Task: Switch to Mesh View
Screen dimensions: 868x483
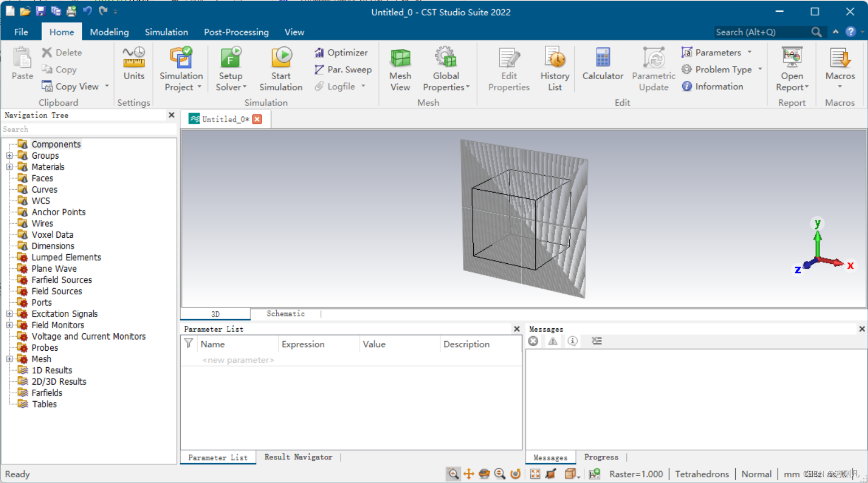Action: pyautogui.click(x=400, y=69)
